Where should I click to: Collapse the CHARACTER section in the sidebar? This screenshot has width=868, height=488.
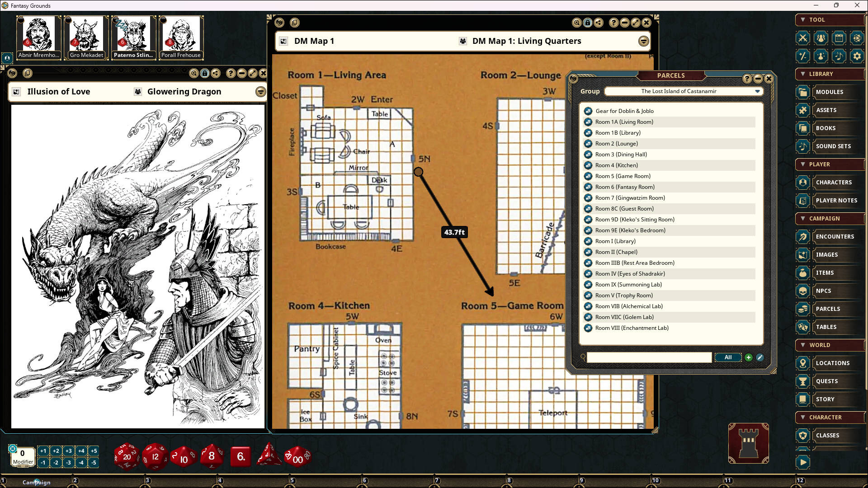[x=803, y=418]
